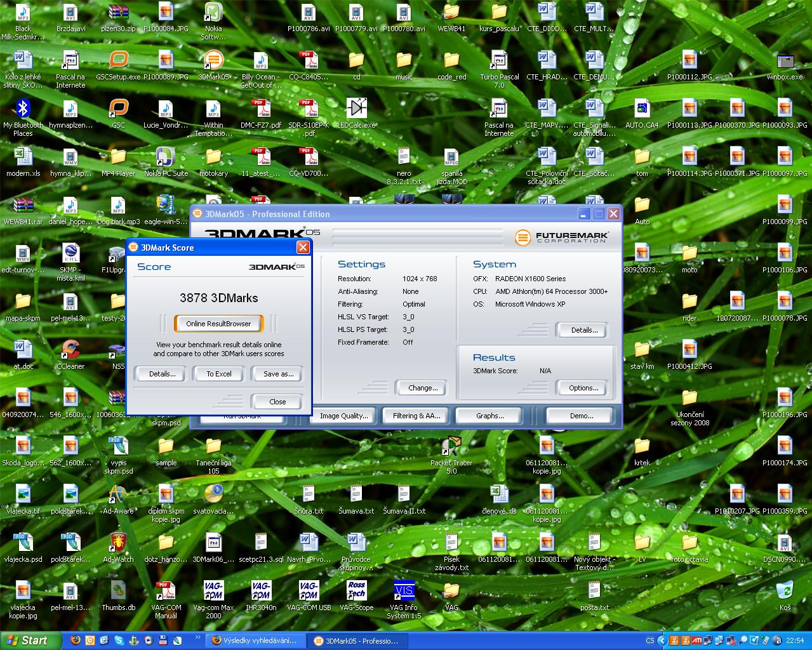Open Filtering & AA... settings
812x650 pixels.
coord(416,416)
